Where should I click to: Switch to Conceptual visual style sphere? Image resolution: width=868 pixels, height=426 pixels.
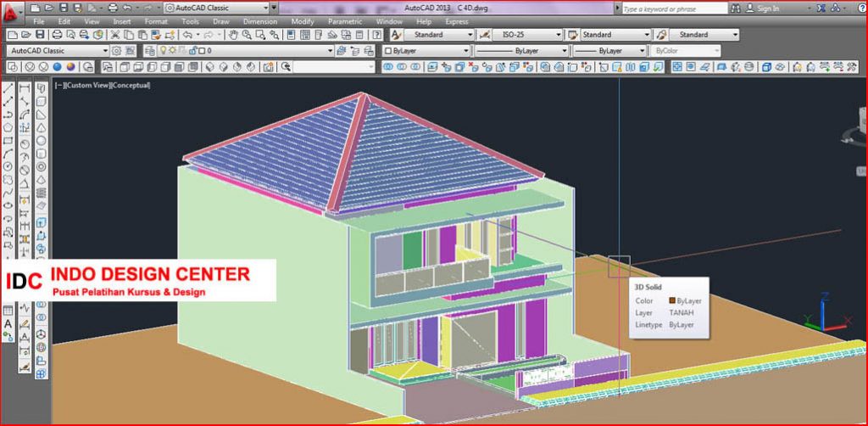tap(71, 67)
